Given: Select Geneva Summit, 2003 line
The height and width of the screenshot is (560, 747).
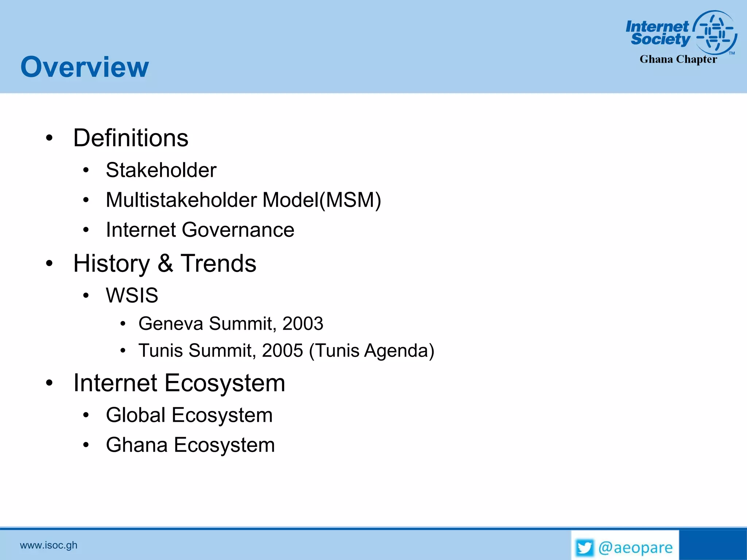Looking at the screenshot, I should pos(231,323).
